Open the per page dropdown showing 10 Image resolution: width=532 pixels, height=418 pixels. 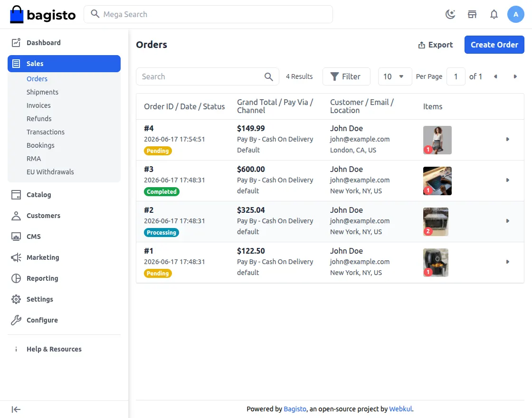pyautogui.click(x=395, y=76)
